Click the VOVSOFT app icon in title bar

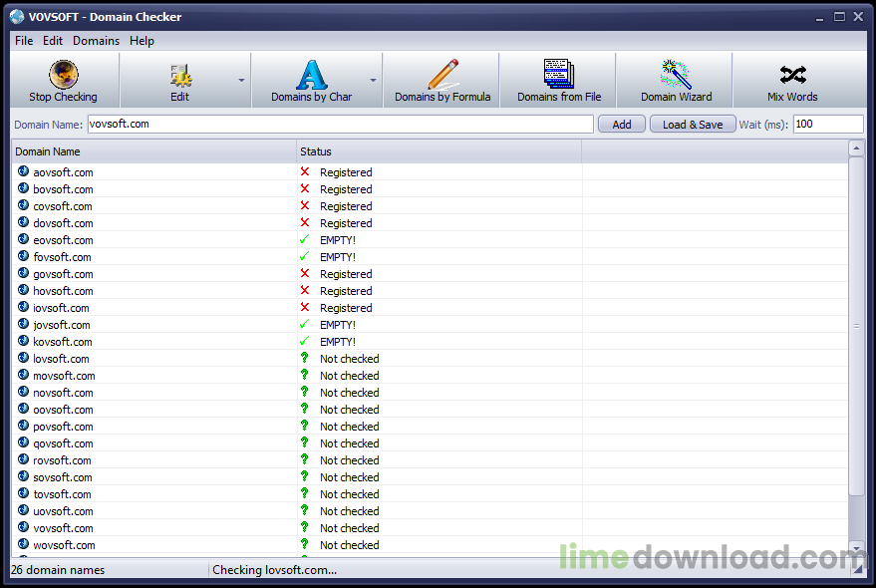[17, 17]
